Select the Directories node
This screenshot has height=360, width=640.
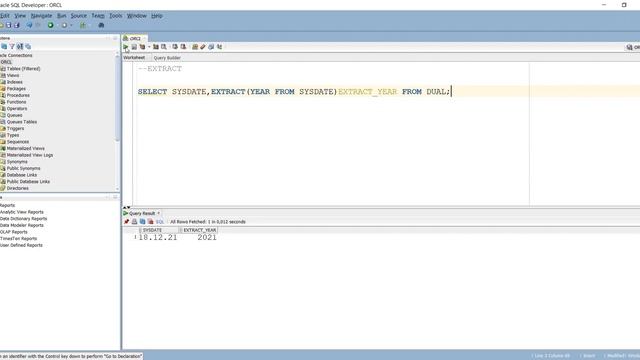(18, 188)
